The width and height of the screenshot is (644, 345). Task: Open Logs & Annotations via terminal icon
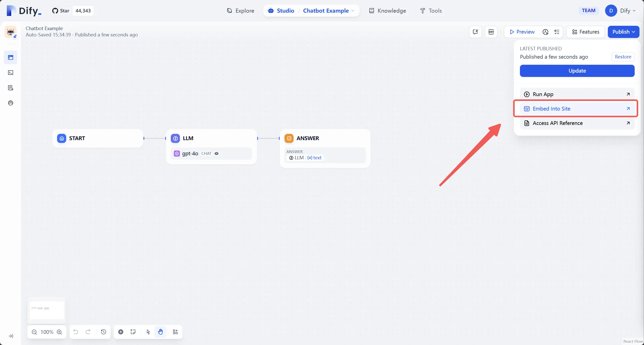(10, 73)
